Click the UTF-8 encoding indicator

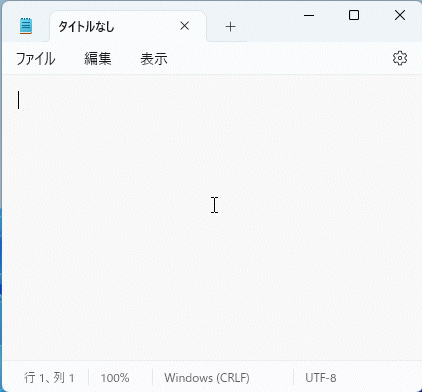[321, 378]
